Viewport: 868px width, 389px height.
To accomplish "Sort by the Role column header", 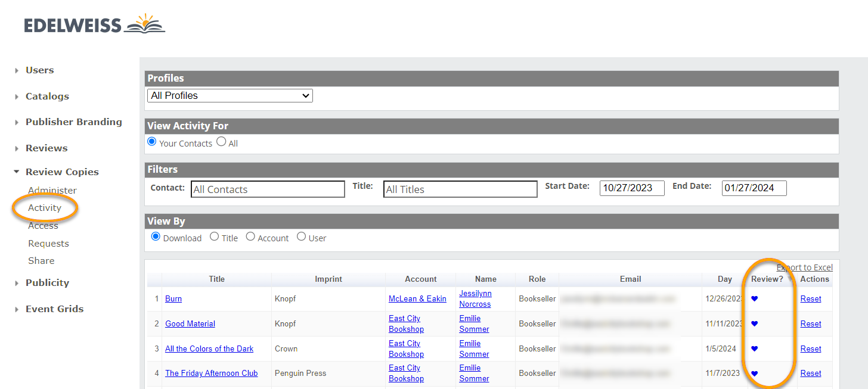I will tap(537, 279).
